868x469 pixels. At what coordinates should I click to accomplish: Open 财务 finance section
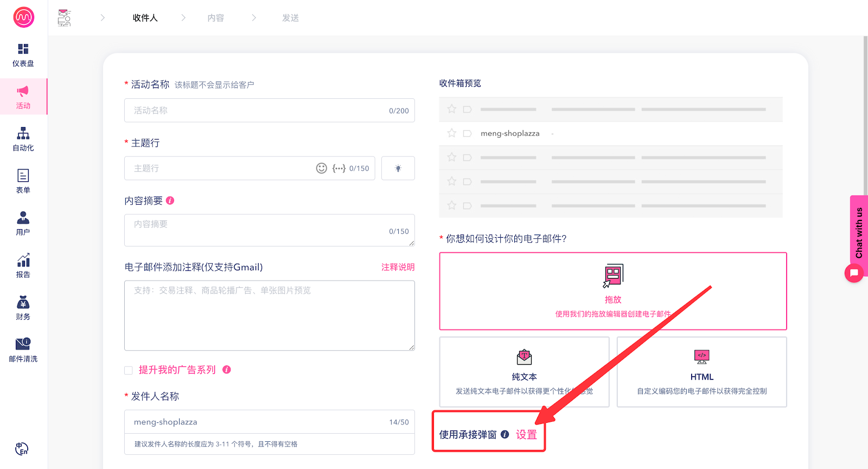pos(23,308)
